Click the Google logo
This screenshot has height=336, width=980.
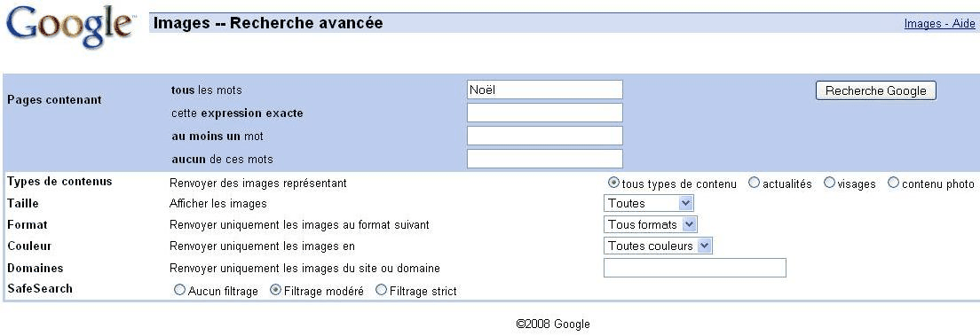(70, 27)
